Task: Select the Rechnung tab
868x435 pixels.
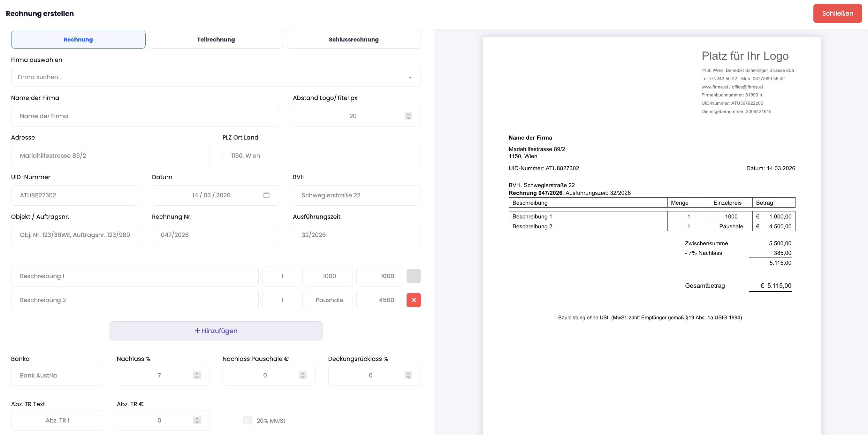Action: click(78, 40)
